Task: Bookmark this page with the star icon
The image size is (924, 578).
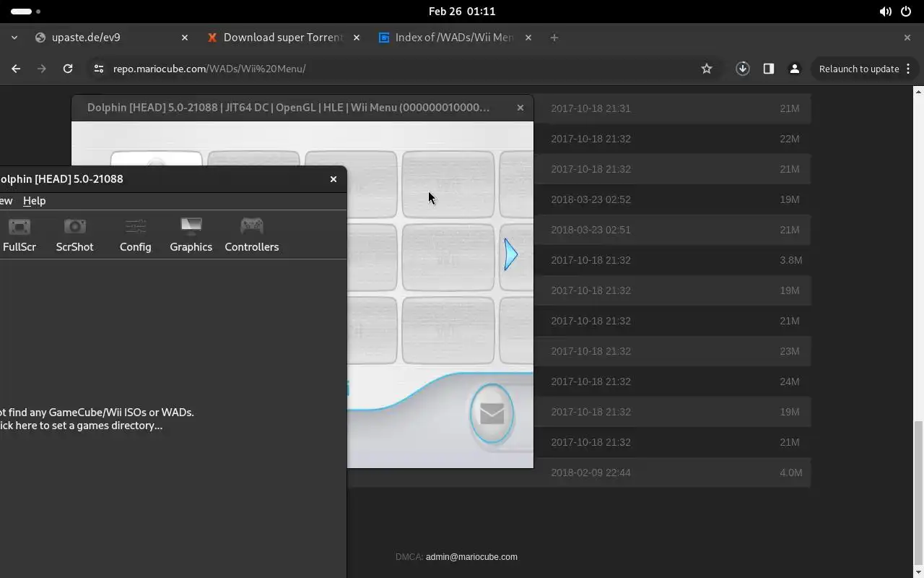Action: pos(707,69)
